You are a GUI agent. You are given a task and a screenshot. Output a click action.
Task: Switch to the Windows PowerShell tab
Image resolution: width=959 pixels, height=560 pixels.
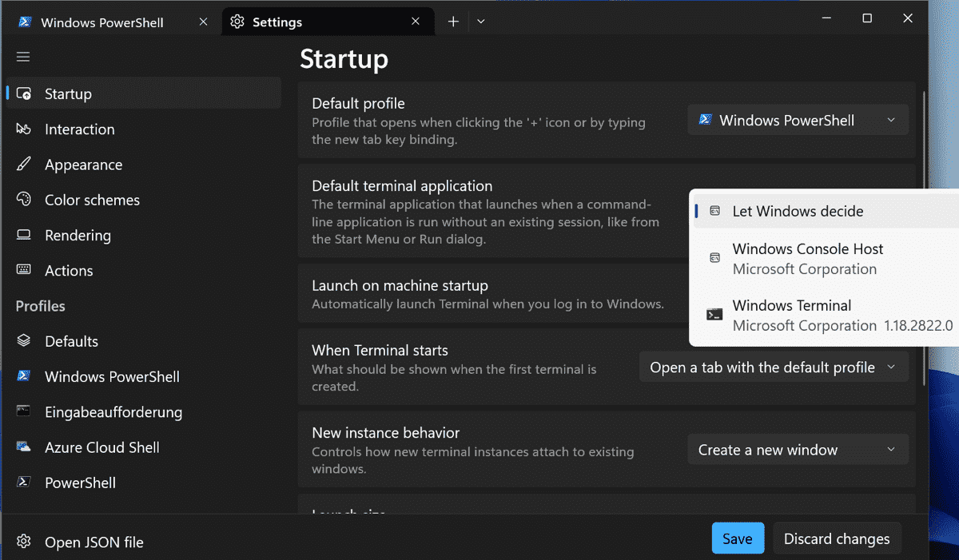[x=112, y=22]
